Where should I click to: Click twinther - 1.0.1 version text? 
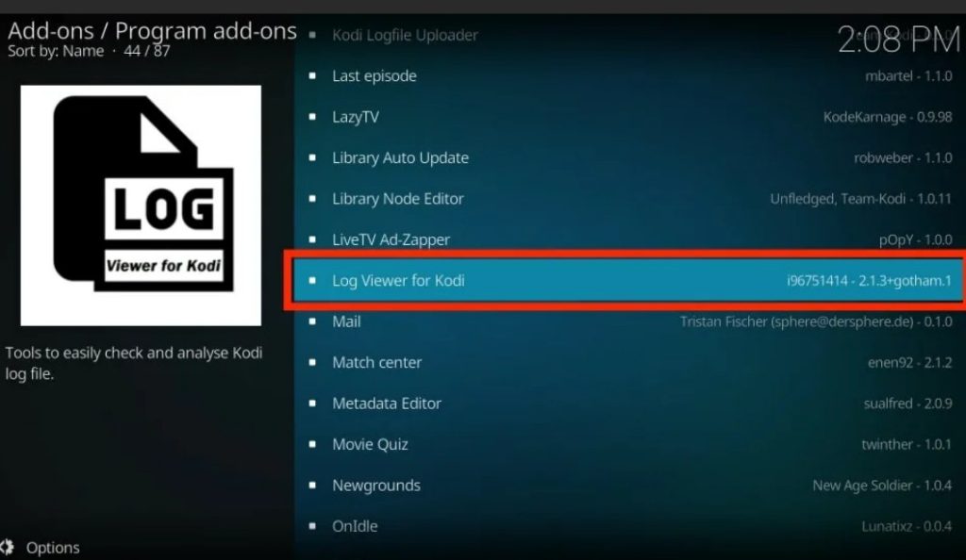(907, 444)
